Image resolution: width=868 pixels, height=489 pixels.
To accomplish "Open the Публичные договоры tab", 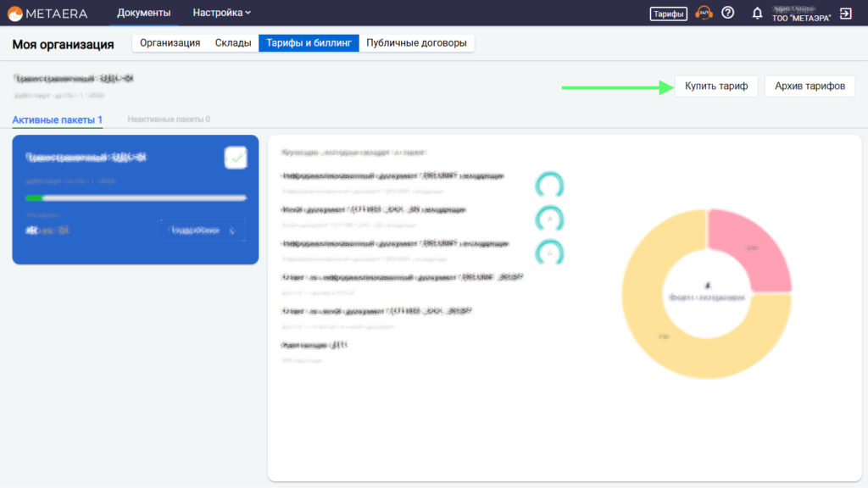I will tap(416, 43).
